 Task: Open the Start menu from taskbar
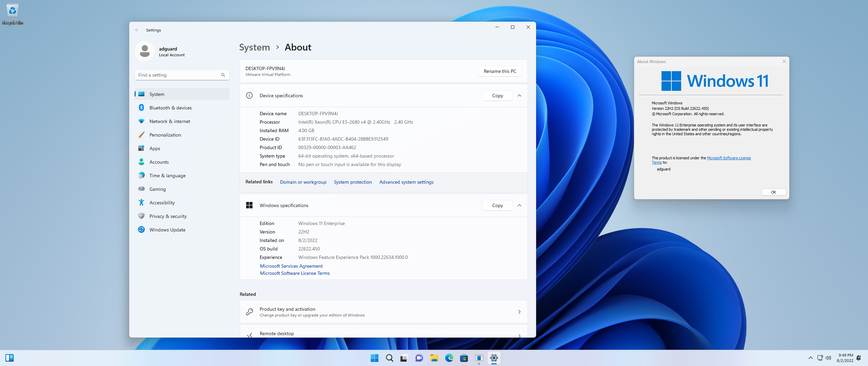374,358
